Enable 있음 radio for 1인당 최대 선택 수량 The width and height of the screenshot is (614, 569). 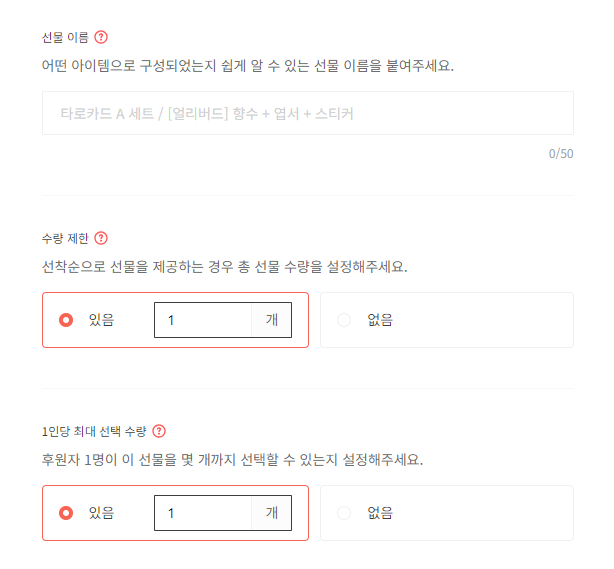click(67, 513)
